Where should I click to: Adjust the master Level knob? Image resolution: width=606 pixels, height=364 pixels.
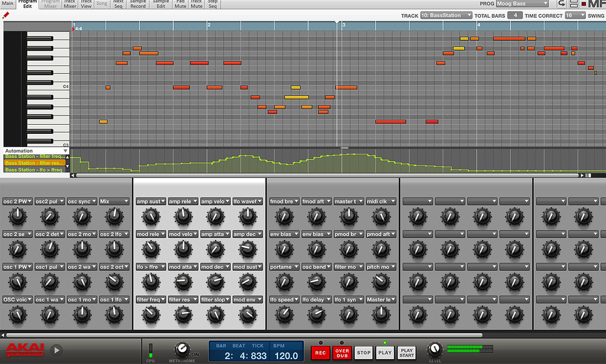[435, 349]
